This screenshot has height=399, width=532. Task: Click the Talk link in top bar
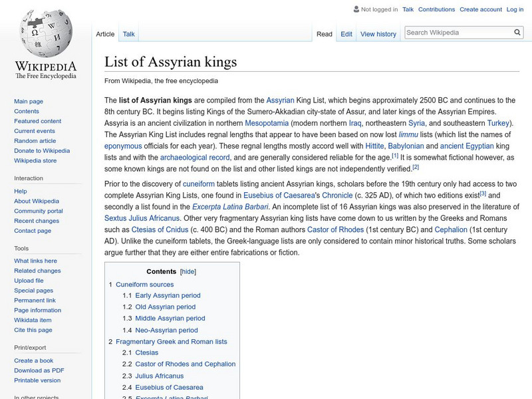coord(408,9)
